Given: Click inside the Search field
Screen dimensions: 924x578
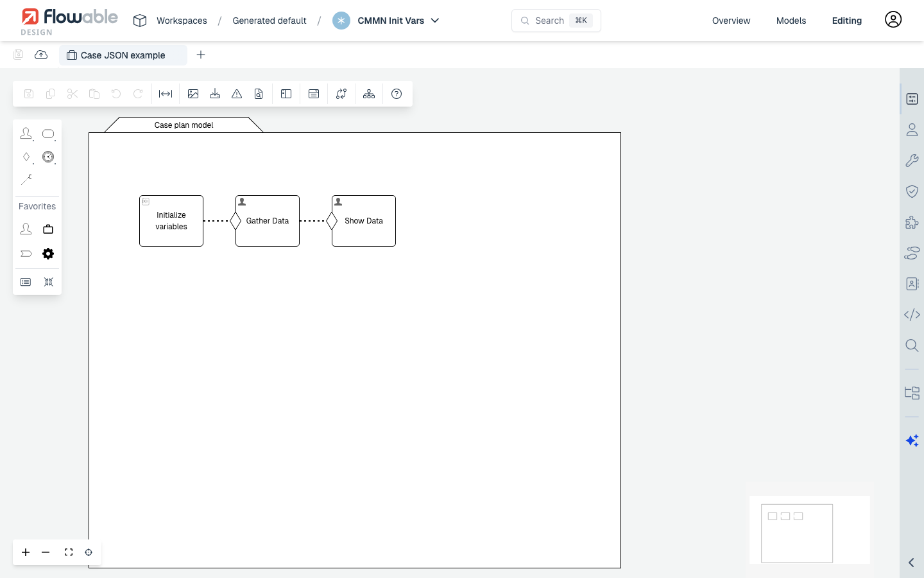Looking at the screenshot, I should pyautogui.click(x=556, y=21).
